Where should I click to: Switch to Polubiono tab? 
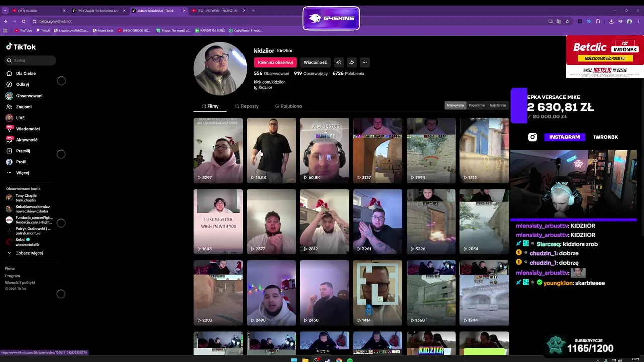click(x=288, y=106)
